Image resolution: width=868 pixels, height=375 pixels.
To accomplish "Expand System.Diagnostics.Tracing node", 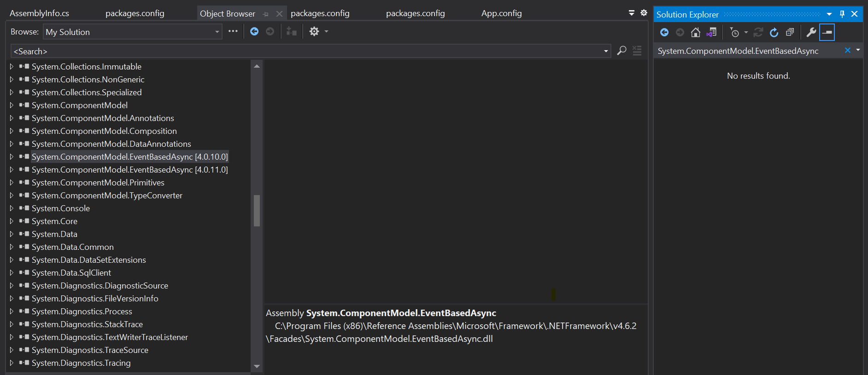I will (12, 363).
